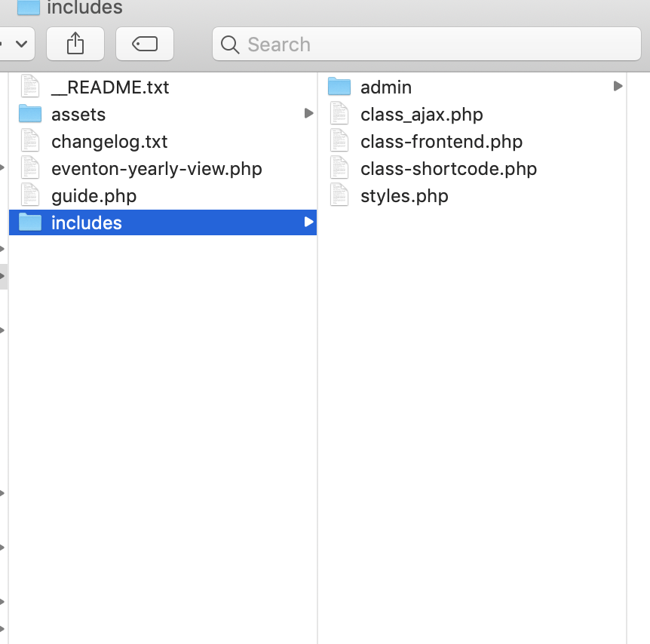The height and width of the screenshot is (644, 650).
Task: Click the admin folder icon
Action: coord(340,87)
